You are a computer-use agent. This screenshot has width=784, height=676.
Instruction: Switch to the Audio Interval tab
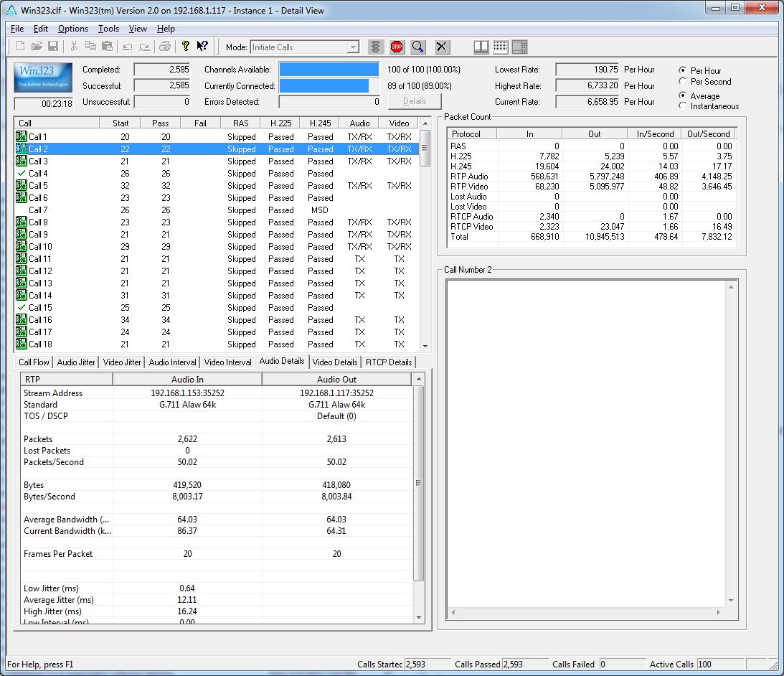(x=172, y=362)
